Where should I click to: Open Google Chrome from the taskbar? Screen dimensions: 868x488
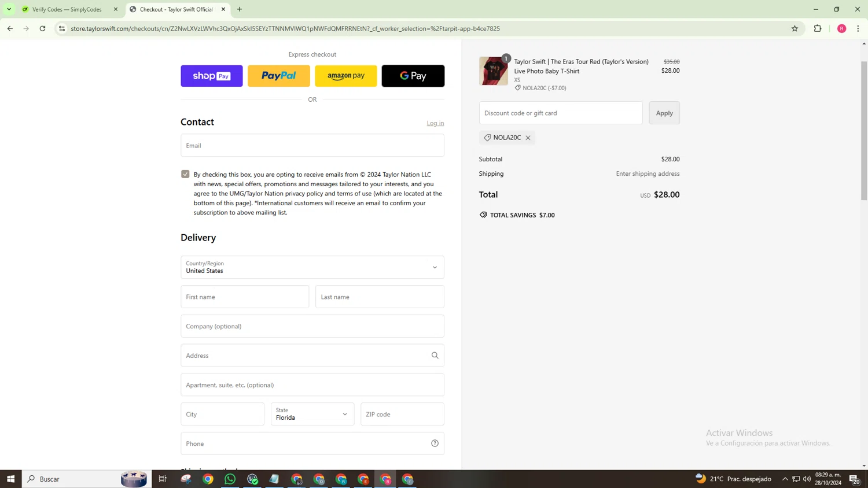point(208,479)
